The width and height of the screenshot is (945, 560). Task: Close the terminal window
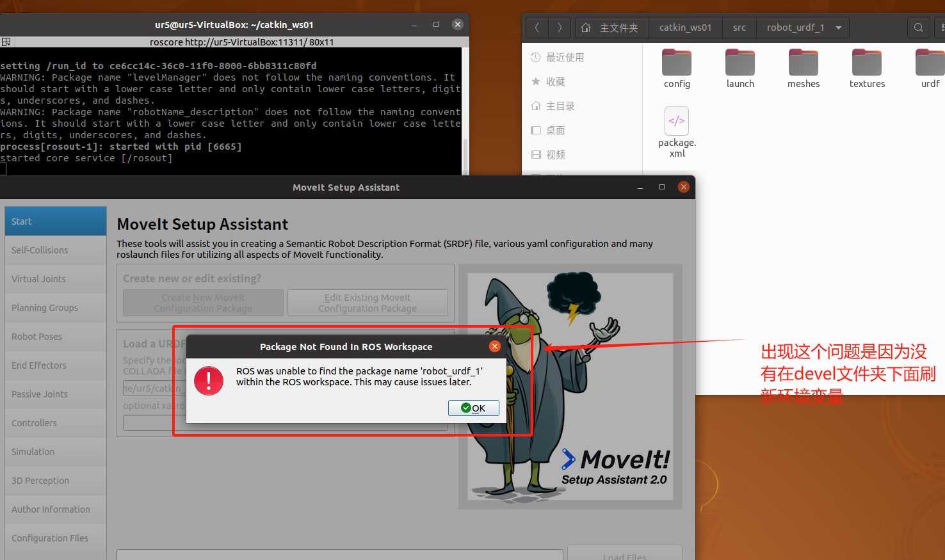[x=457, y=24]
